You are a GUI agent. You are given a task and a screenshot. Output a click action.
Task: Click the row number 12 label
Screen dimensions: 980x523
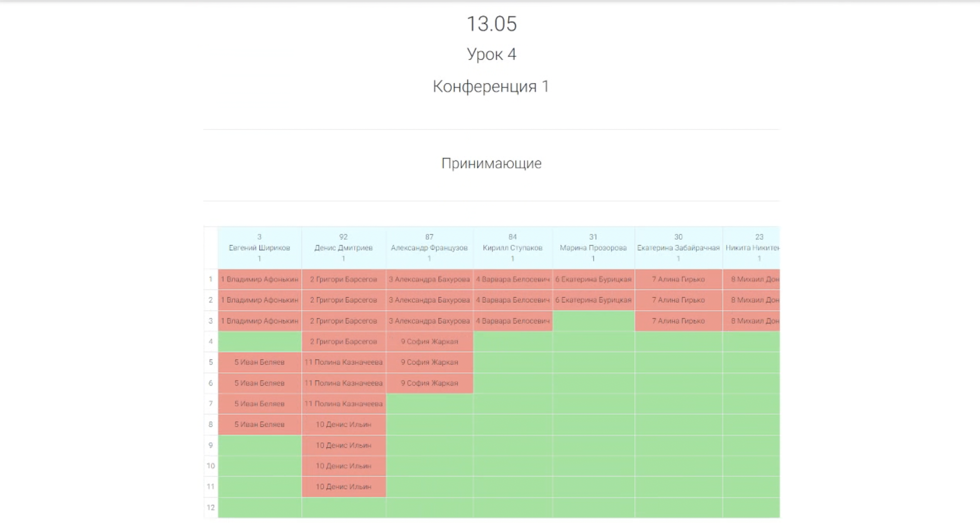pyautogui.click(x=211, y=507)
